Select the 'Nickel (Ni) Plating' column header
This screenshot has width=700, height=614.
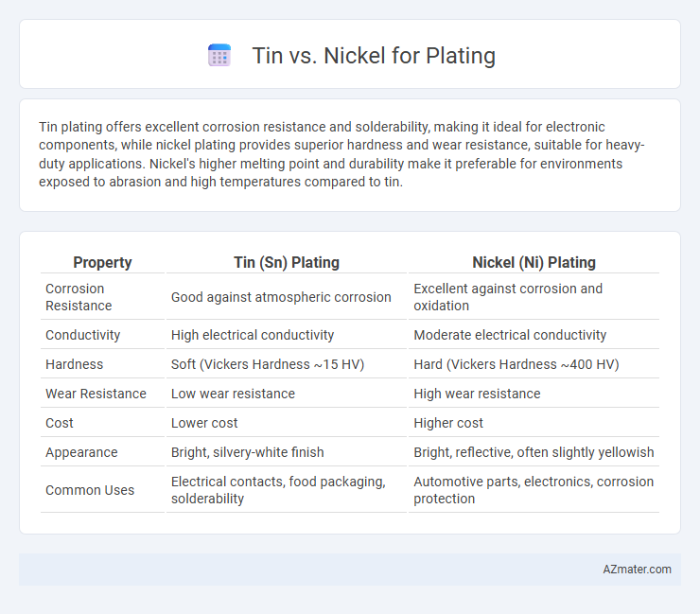(x=534, y=262)
